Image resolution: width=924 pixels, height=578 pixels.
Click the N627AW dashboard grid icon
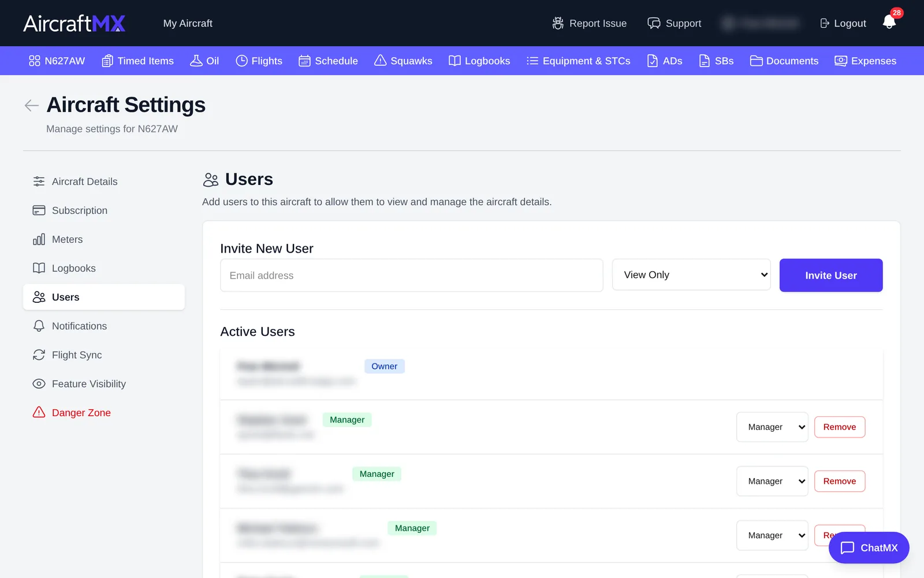point(35,61)
